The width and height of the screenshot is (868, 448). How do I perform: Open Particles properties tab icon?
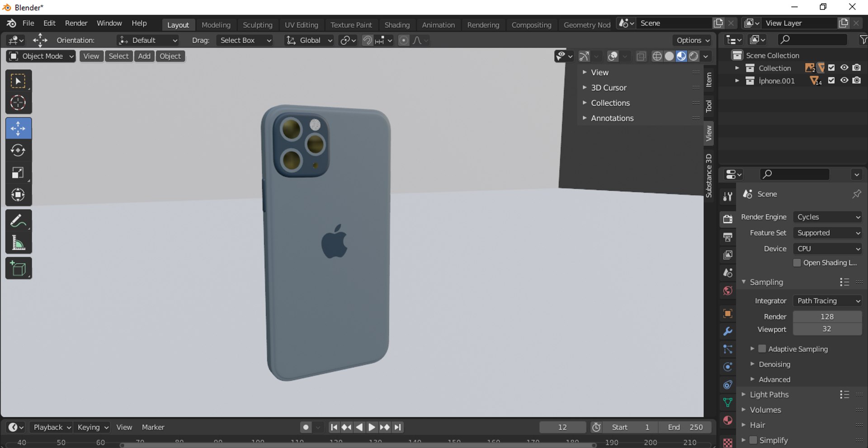pyautogui.click(x=727, y=349)
